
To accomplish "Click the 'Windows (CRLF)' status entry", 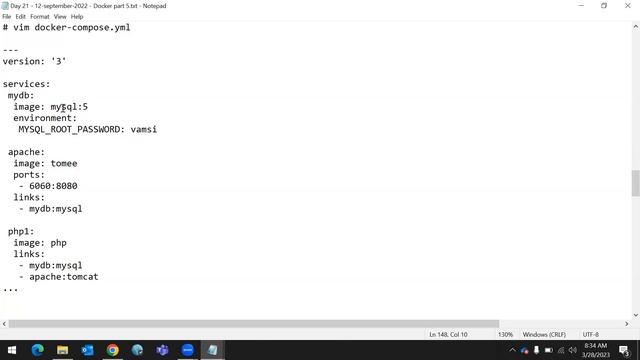I will pos(544,334).
